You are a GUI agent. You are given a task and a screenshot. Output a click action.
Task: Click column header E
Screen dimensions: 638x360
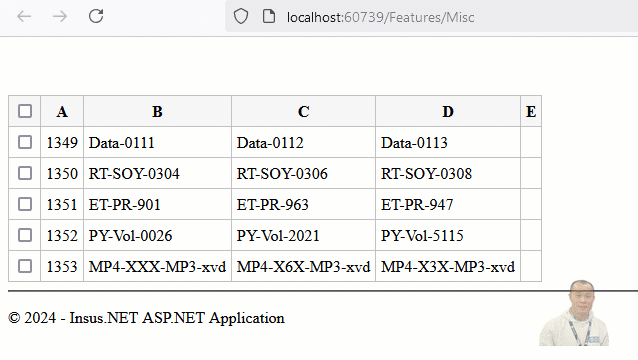click(531, 111)
